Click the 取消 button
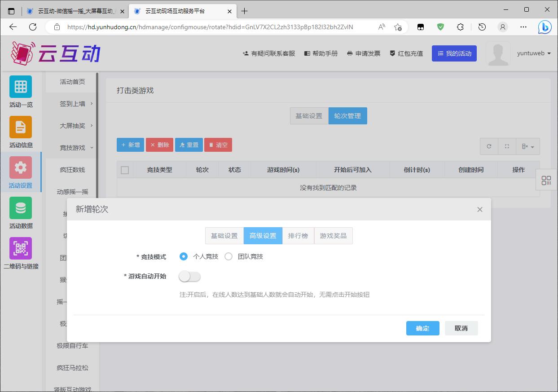The height and width of the screenshot is (392, 558). [461, 328]
